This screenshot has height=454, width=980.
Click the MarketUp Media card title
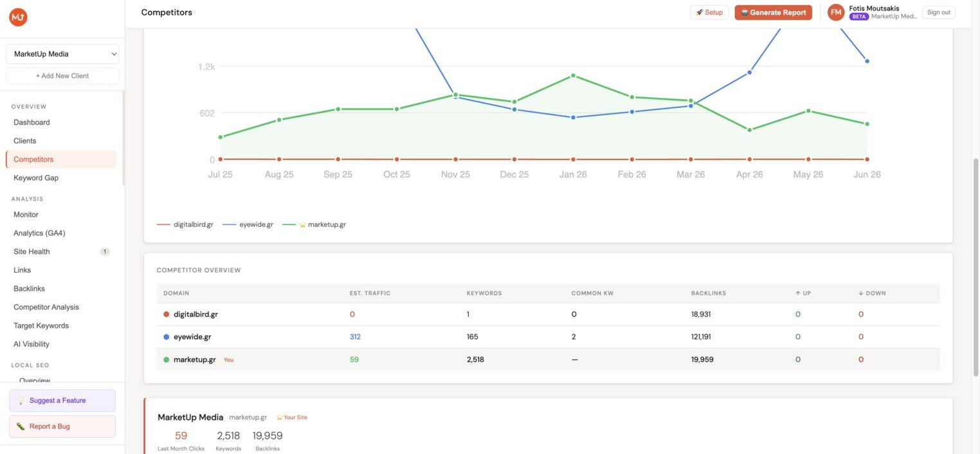coord(190,417)
